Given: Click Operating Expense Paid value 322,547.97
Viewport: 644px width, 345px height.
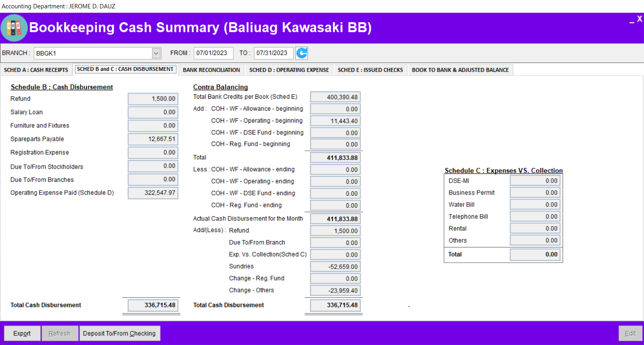Looking at the screenshot, I should [x=153, y=193].
